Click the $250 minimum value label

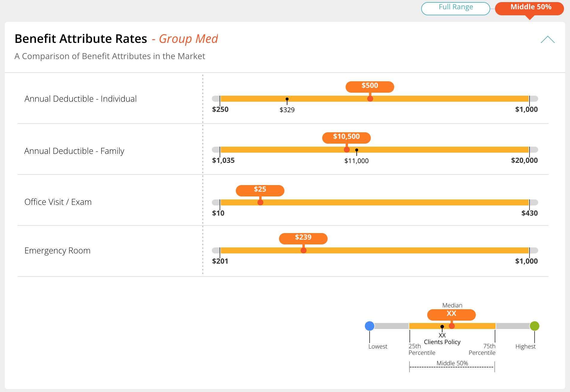(x=220, y=109)
